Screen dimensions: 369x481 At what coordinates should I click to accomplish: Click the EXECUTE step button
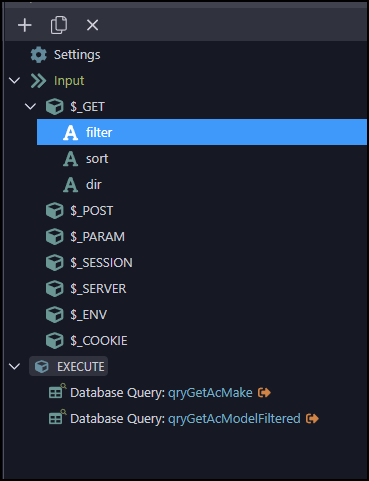(68, 366)
